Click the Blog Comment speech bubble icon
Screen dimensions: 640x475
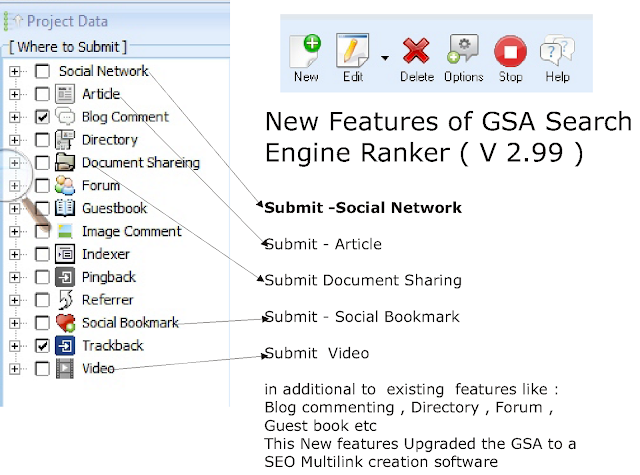click(65, 117)
